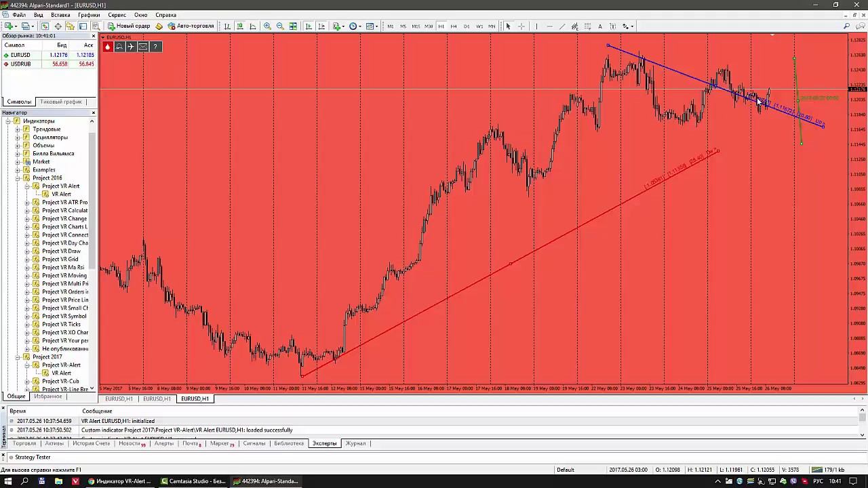Screen dimensions: 868x488
Task: Open the Вставка menu
Action: [x=60, y=15]
